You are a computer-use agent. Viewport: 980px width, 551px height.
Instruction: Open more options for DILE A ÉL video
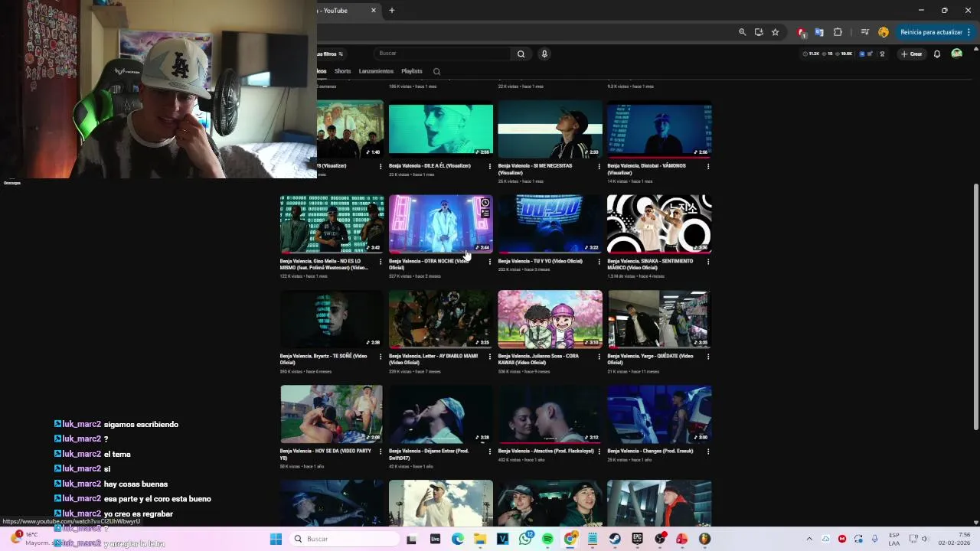click(489, 166)
